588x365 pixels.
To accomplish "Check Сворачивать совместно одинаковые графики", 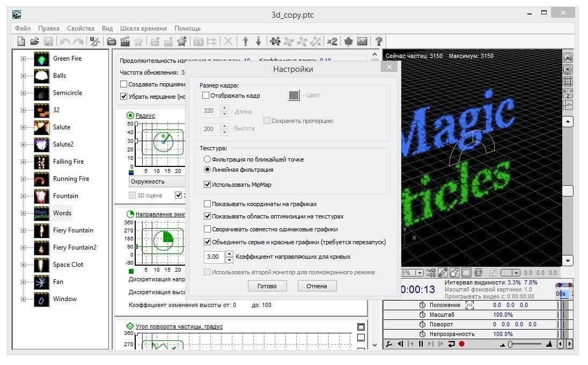I will click(207, 229).
